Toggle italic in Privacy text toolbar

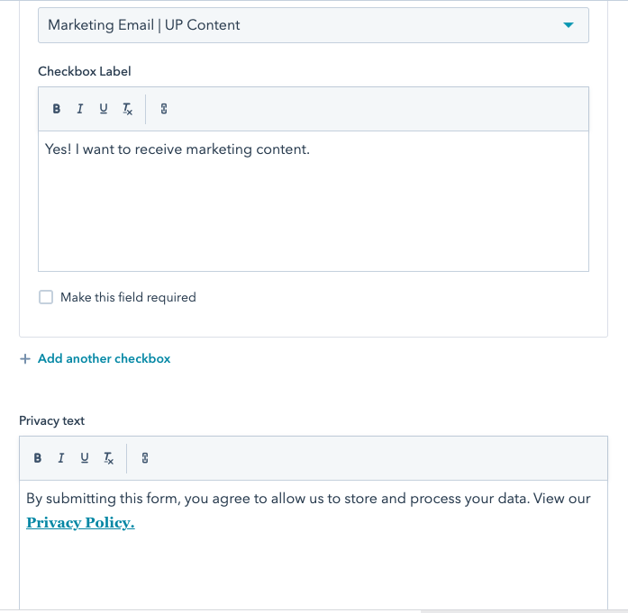(x=60, y=458)
